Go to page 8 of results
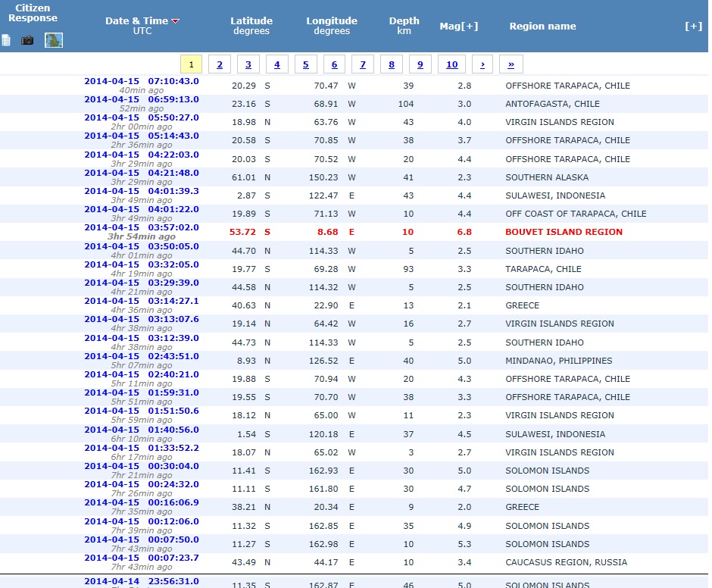This screenshot has height=588, width=712. [392, 64]
